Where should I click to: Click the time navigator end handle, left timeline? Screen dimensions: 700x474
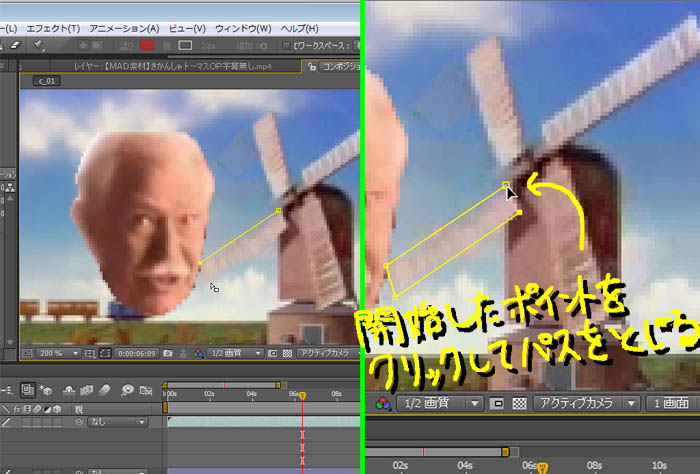[278, 385]
